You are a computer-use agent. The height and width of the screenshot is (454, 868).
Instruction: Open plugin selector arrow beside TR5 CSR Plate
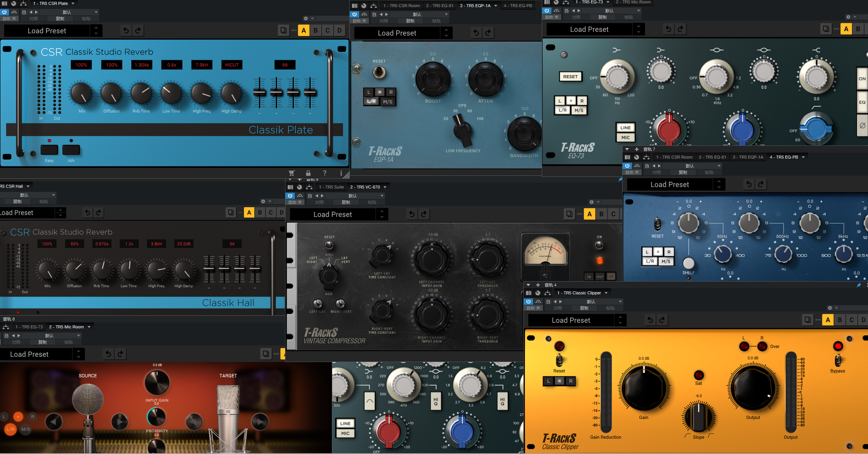tap(73, 3)
